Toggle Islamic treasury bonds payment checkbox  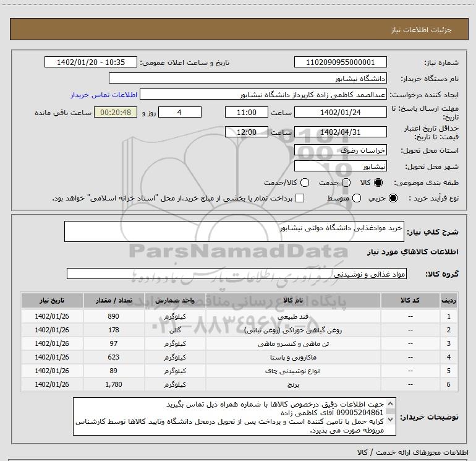coord(300,198)
